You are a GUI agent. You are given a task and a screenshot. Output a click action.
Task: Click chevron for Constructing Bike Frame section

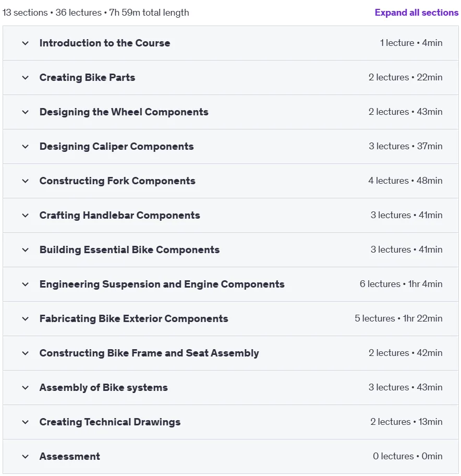(x=26, y=353)
